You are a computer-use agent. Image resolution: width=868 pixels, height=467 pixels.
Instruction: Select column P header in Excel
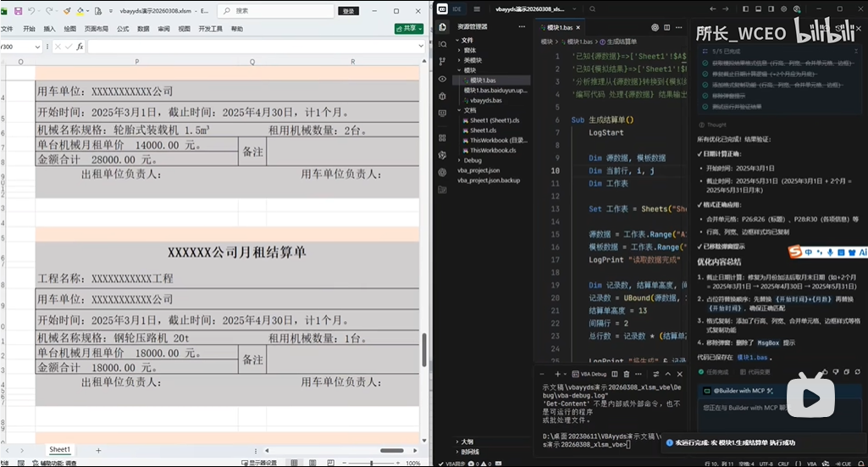click(x=136, y=62)
